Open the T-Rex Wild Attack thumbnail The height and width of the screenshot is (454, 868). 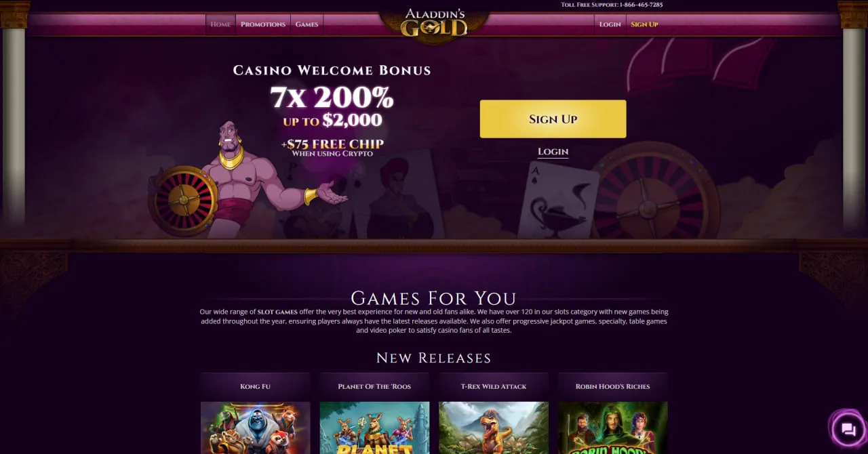point(494,428)
